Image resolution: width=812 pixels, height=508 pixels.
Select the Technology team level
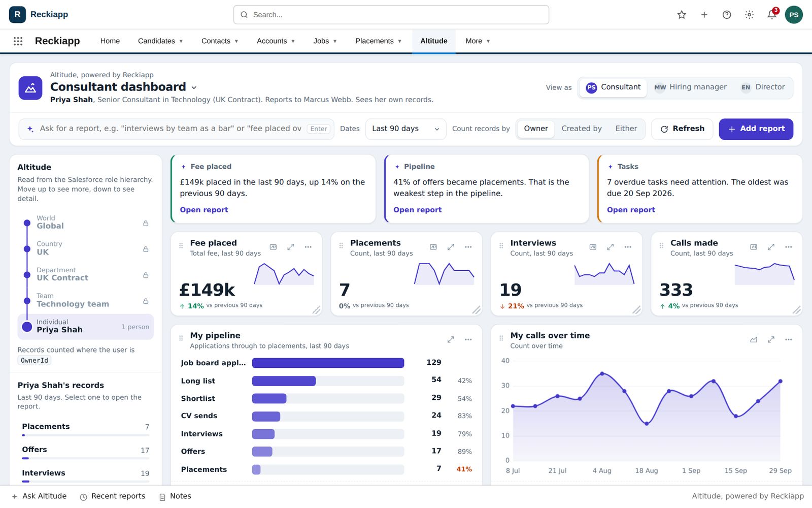tap(85, 300)
